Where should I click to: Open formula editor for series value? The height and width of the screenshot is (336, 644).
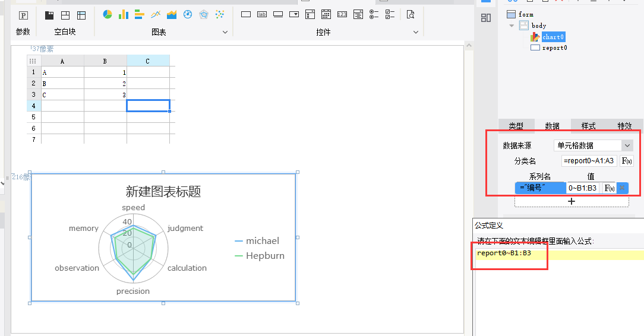tap(609, 188)
